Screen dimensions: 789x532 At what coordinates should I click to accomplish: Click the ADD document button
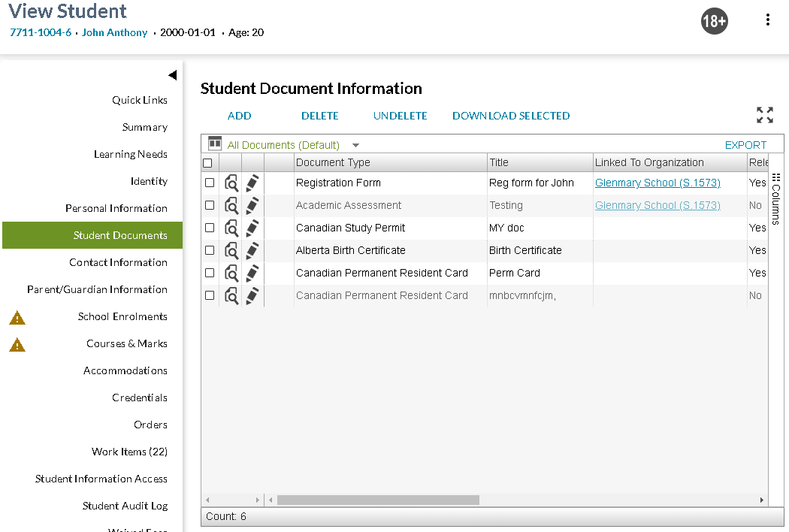click(239, 116)
